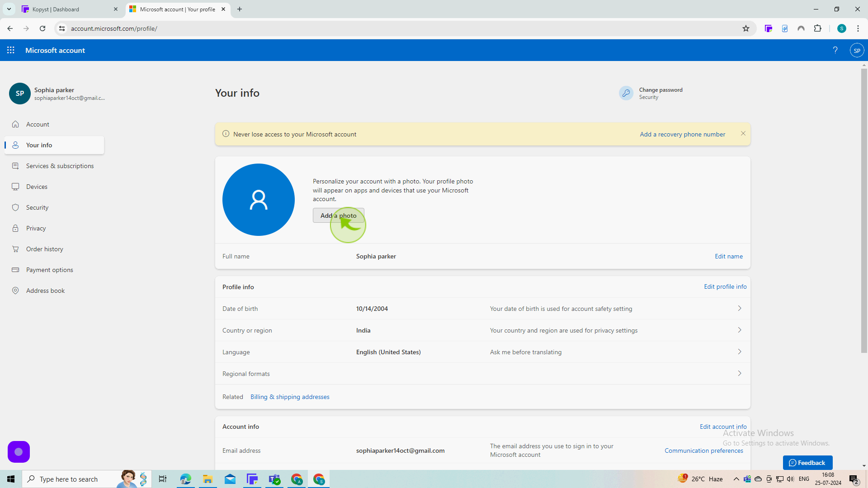Open Services & subscriptions sidebar item

[54, 166]
